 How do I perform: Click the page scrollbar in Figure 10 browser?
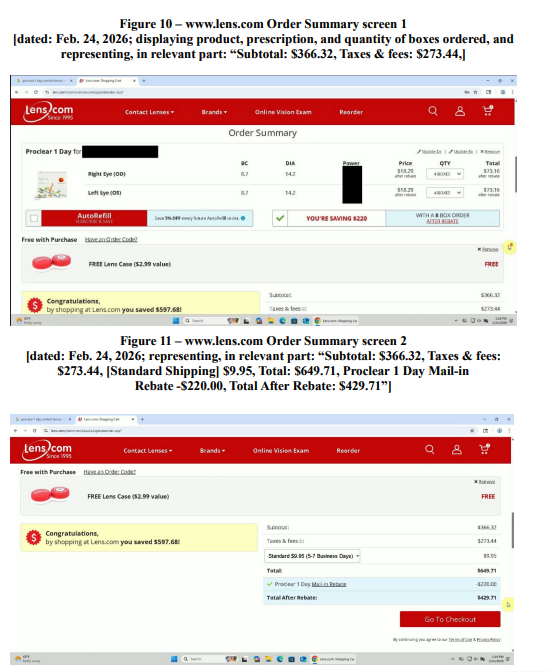(x=516, y=174)
